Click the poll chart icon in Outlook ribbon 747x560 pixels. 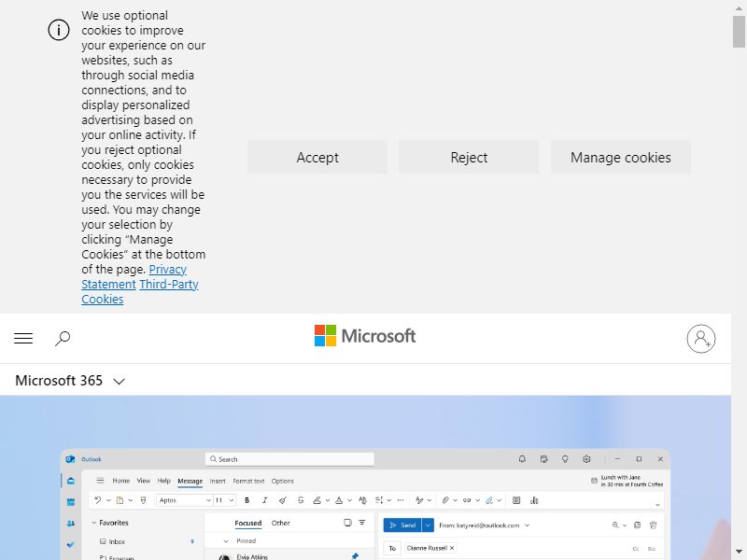pos(534,500)
